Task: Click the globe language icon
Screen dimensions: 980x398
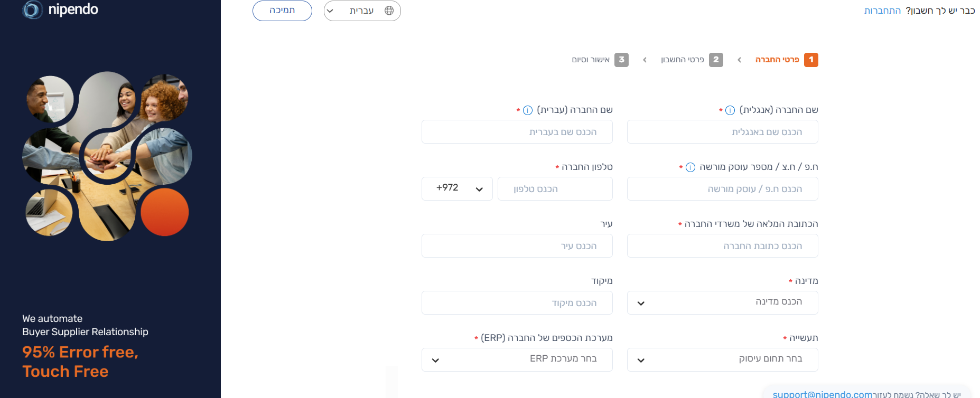Action: click(389, 11)
